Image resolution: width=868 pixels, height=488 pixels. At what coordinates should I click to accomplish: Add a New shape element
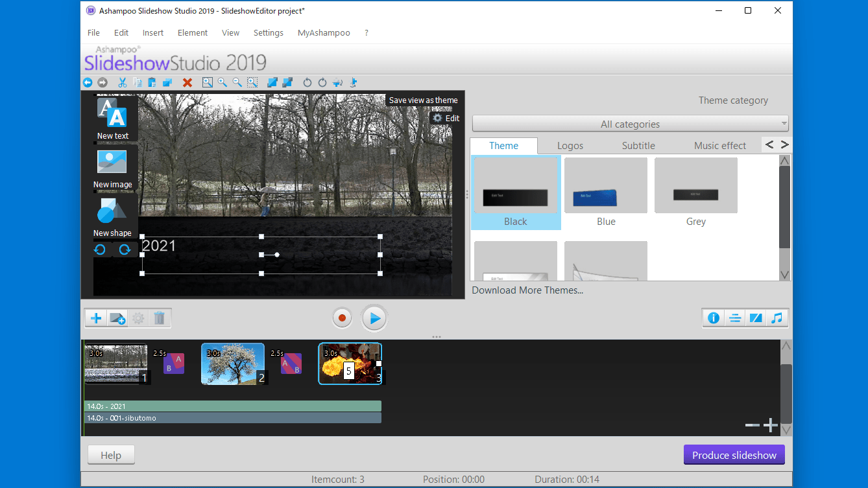click(x=112, y=217)
